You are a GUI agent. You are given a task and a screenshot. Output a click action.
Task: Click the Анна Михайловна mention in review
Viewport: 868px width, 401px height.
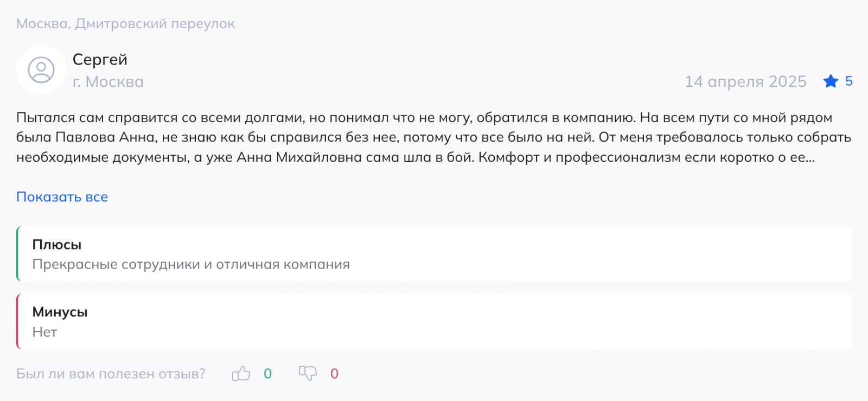point(299,157)
